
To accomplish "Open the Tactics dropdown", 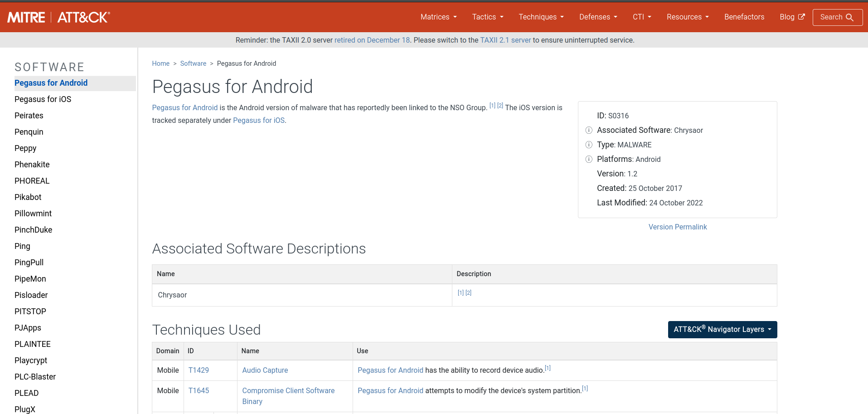I will pos(488,17).
